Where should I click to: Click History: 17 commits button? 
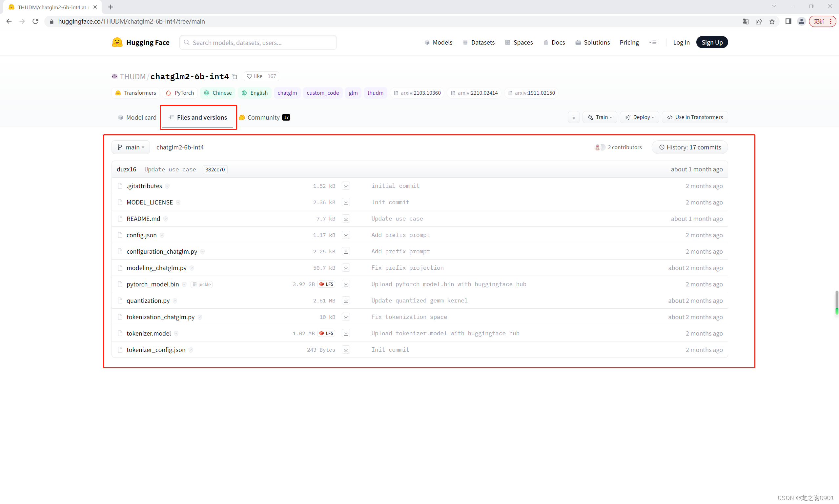690,147
